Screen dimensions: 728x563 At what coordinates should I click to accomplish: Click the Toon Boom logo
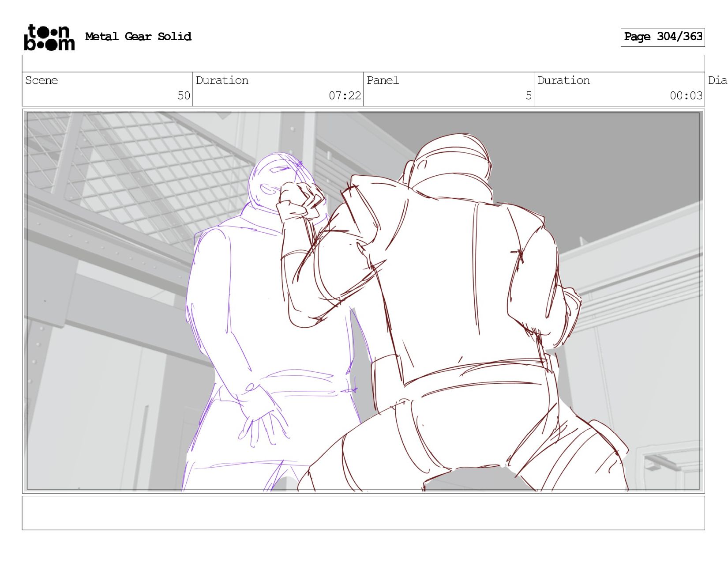49,38
